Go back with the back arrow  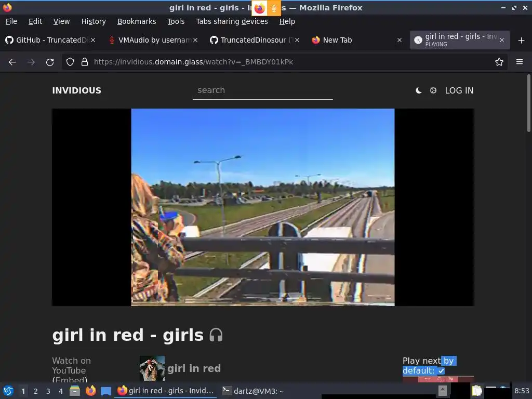pyautogui.click(x=12, y=62)
